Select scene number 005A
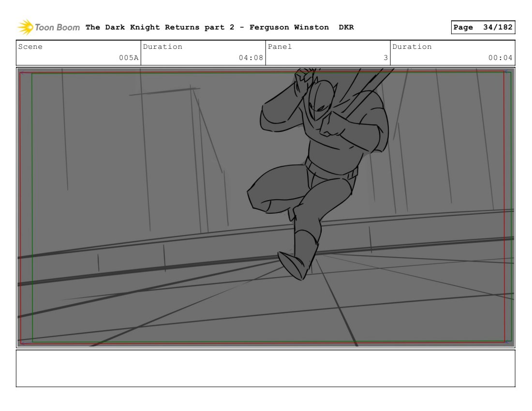 [x=129, y=58]
